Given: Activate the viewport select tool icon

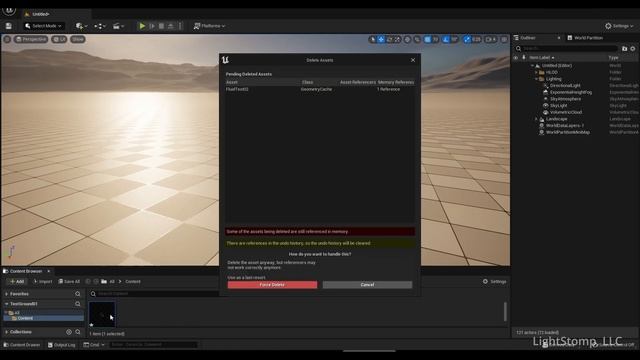Looking at the screenshot, I should click(372, 40).
